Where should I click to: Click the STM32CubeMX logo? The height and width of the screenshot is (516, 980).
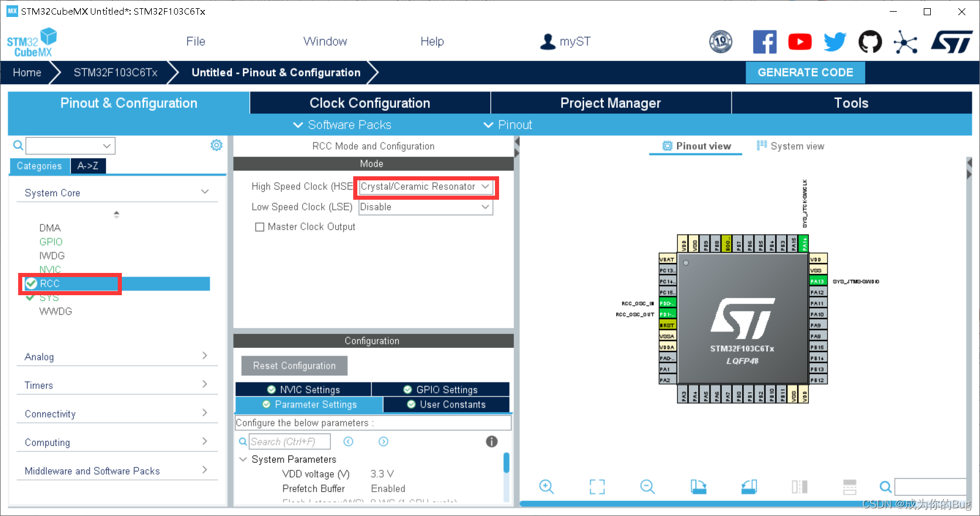(32, 42)
